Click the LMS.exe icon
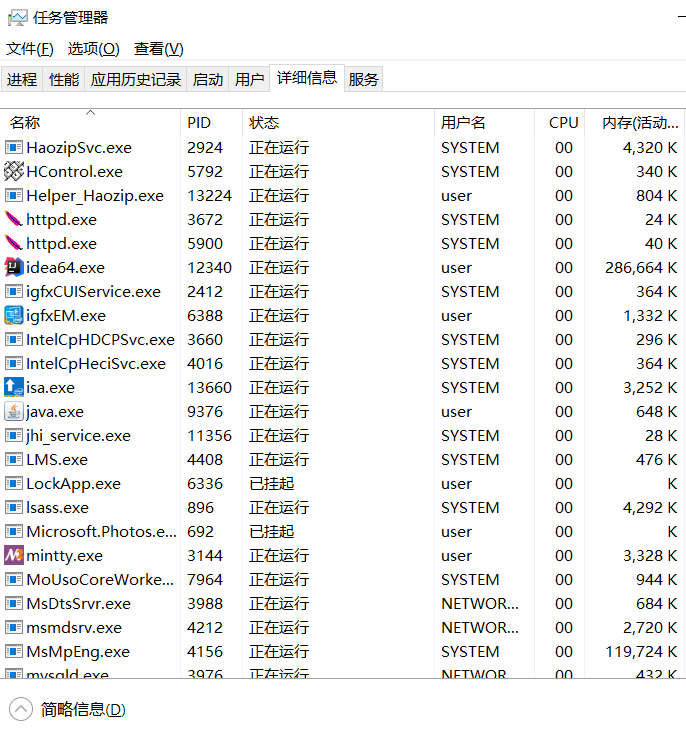 pos(13,460)
